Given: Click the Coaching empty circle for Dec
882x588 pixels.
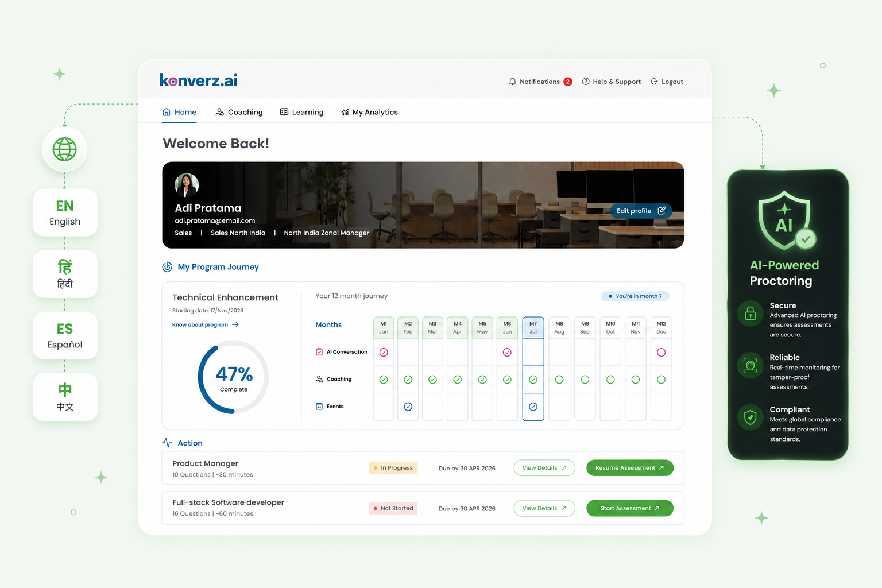Looking at the screenshot, I should [661, 380].
